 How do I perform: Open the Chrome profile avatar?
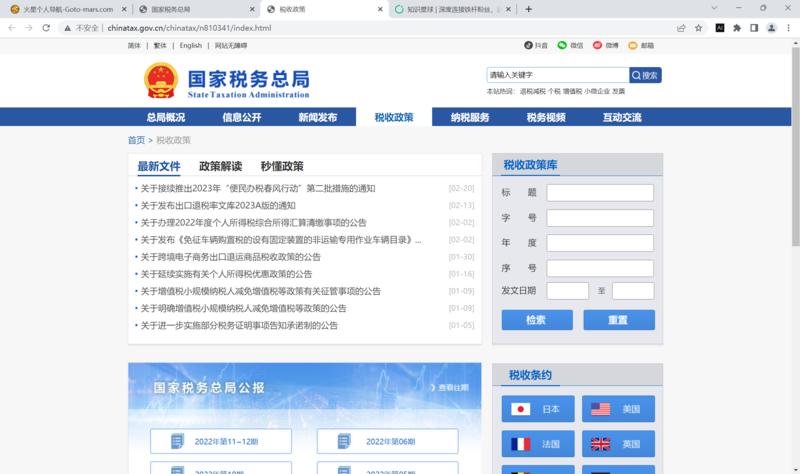pos(771,28)
